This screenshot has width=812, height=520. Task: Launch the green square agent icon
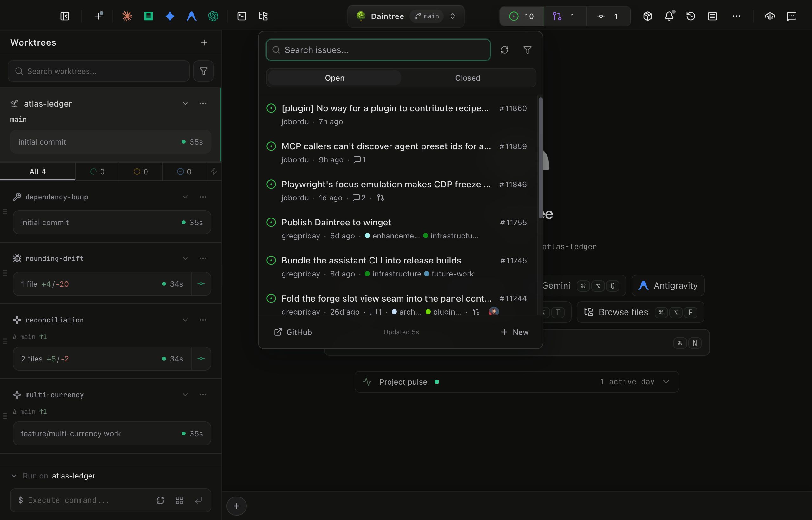pyautogui.click(x=148, y=16)
